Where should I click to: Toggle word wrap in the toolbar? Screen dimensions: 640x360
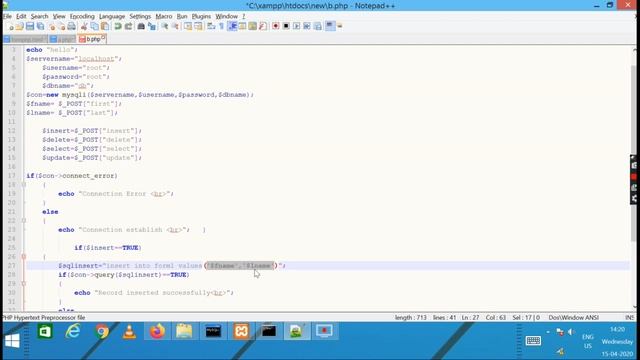point(211,27)
